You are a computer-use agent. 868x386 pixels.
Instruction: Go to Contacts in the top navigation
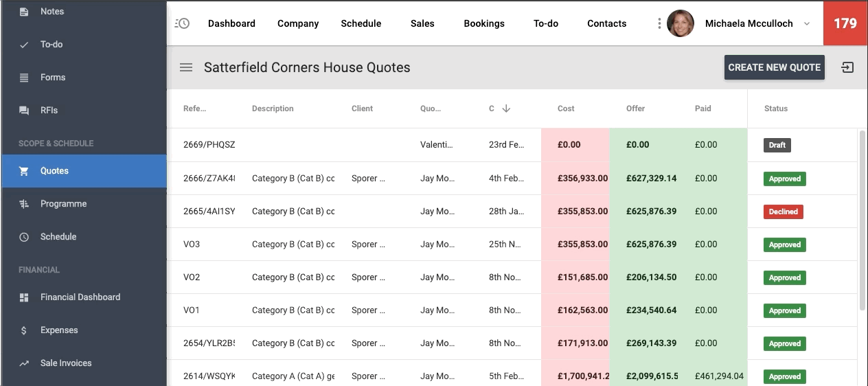[606, 23]
